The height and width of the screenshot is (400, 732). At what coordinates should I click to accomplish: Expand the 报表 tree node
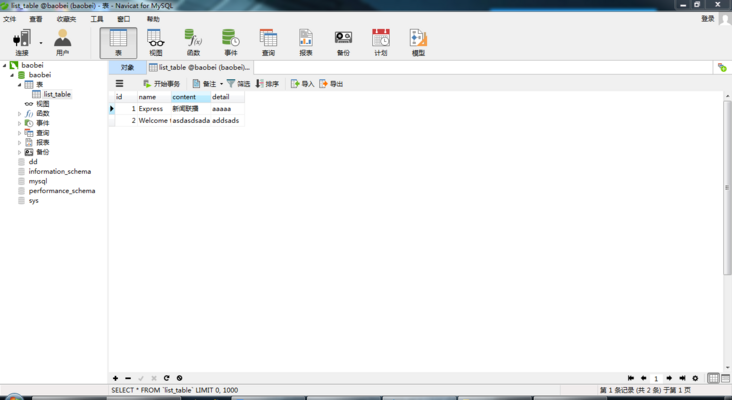pyautogui.click(x=20, y=143)
